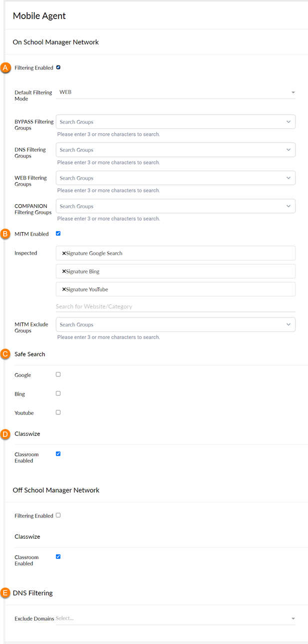Open the Exclude Domains dropdown
The height and width of the screenshot is (644, 308).
coord(176,619)
